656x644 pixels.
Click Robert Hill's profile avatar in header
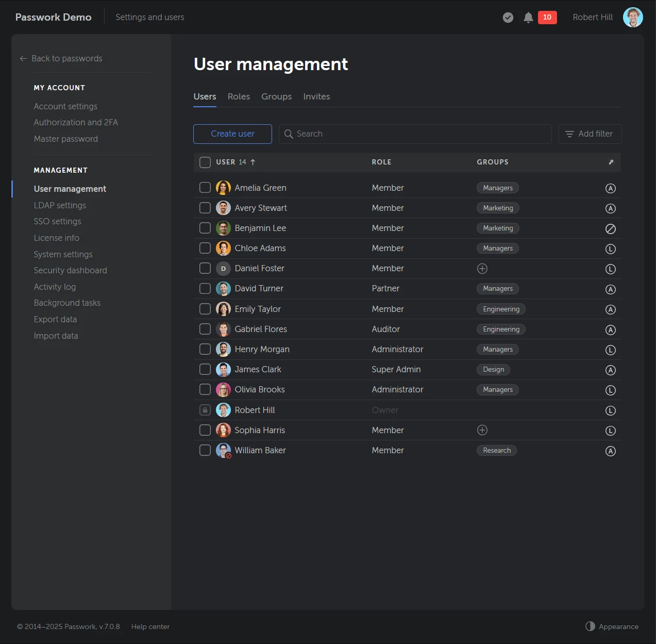[632, 18]
